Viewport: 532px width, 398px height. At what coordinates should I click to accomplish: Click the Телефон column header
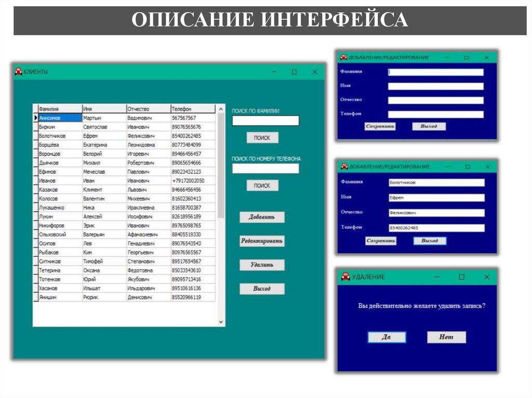[192, 109]
